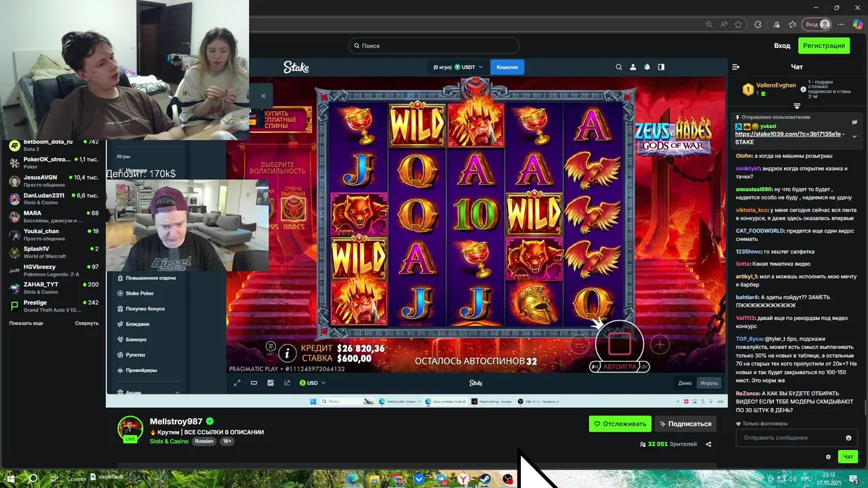Screen dimensions: 868x488
Task: Open the slot game info (i) button
Action: (288, 353)
